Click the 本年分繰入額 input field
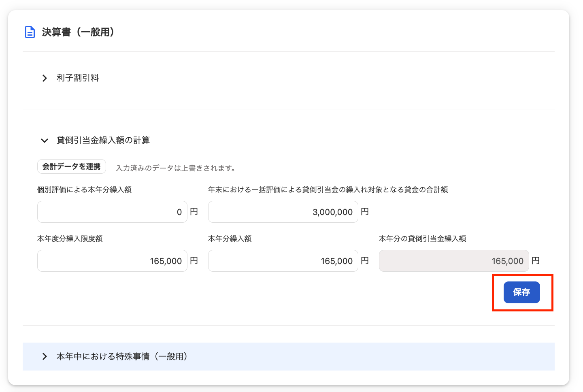The height and width of the screenshot is (392, 583). 283,261
